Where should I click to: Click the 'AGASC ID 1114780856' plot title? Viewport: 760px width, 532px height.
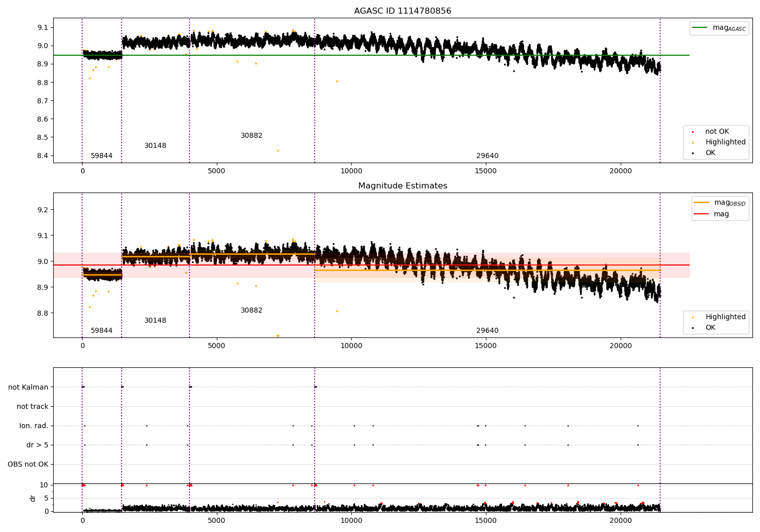tap(402, 11)
